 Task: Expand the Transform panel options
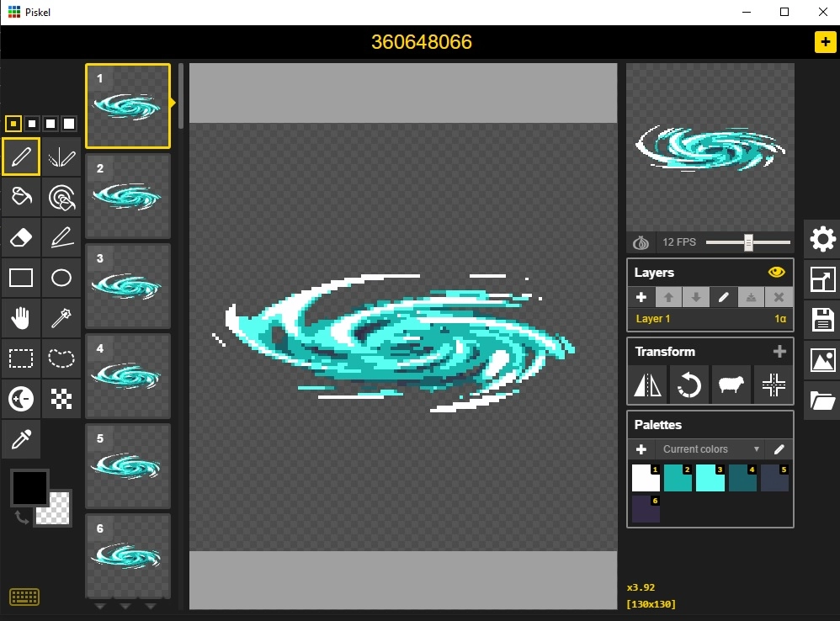click(779, 352)
